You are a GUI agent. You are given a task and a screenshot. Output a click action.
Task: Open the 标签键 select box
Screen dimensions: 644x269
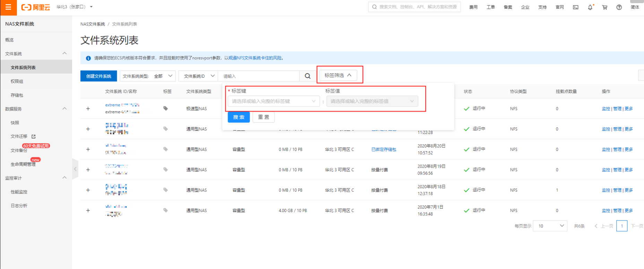[274, 101]
